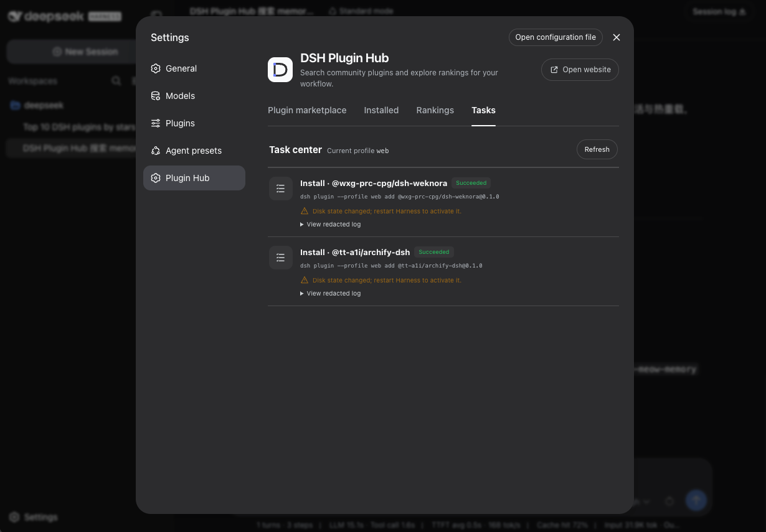Screen dimensions: 766x532
Task: Select Plugin Hub in settings sidebar
Action: tap(194, 178)
